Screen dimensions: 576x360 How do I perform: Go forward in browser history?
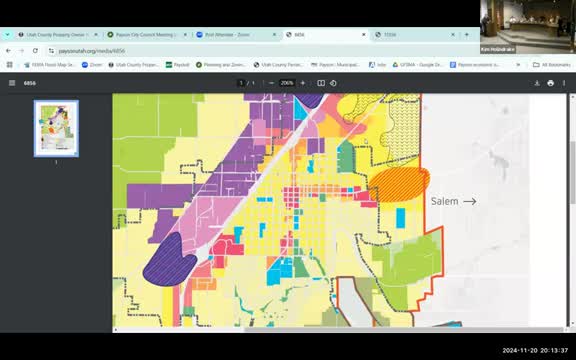21,51
